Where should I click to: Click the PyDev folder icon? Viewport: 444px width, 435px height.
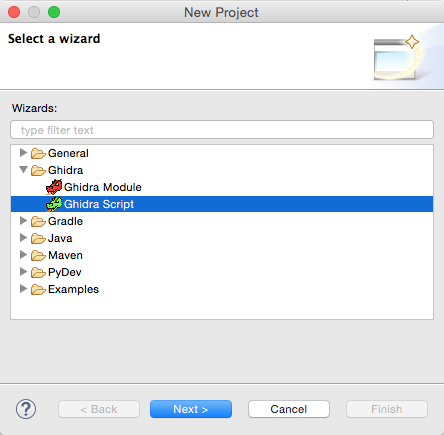(38, 272)
